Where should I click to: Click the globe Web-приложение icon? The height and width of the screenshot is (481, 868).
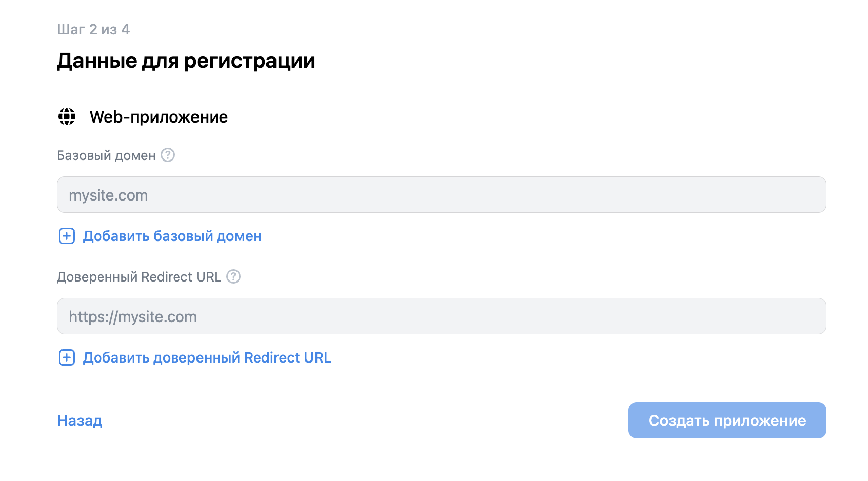(x=67, y=116)
